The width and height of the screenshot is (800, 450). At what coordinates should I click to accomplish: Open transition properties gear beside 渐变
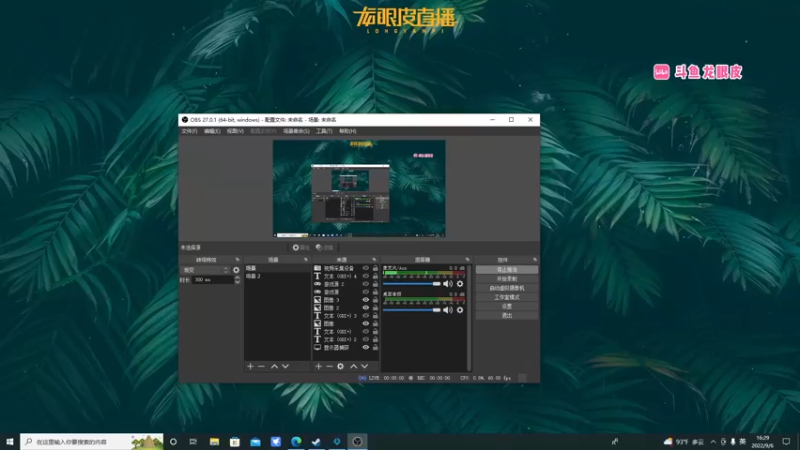(236, 270)
